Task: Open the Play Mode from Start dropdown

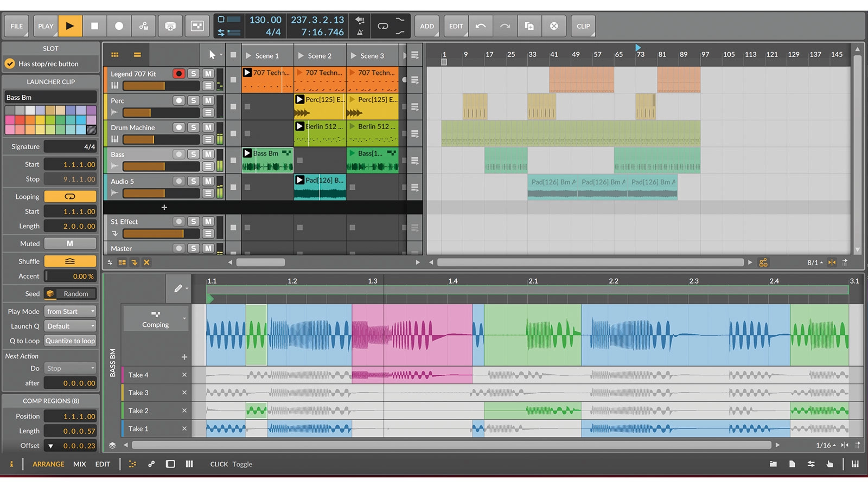Action: (x=70, y=312)
